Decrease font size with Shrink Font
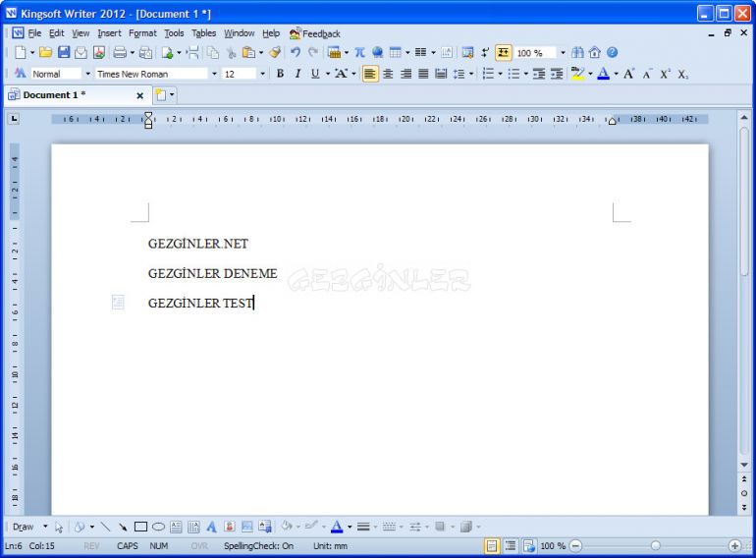Viewport: 756px width, 558px height. click(x=647, y=74)
